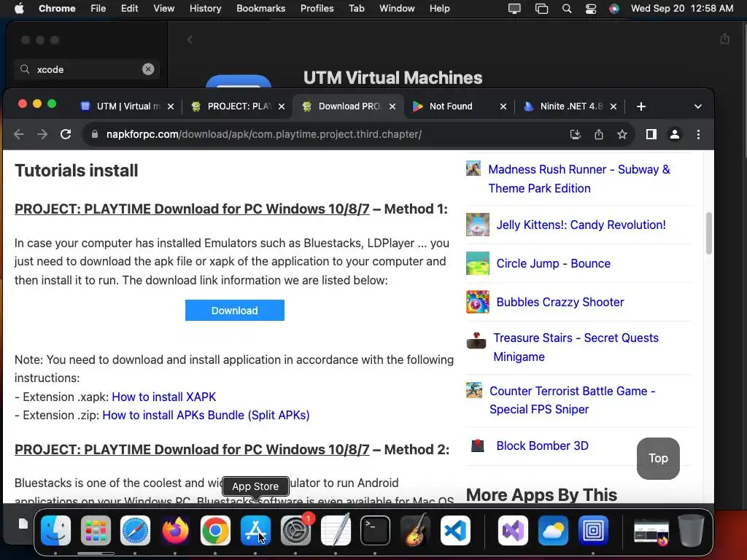Click the Circle Jump app thumbnail
The height and width of the screenshot is (560, 747).
[478, 263]
